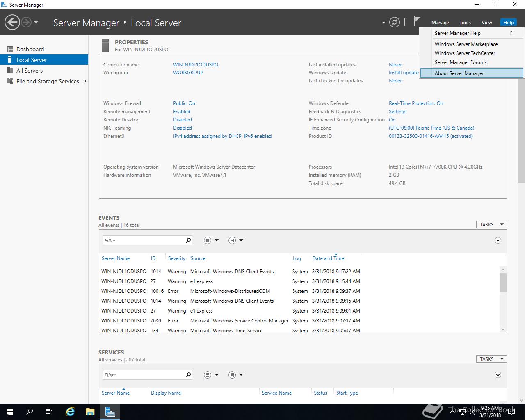Open the Events filter criteria list icon

pyautogui.click(x=208, y=240)
